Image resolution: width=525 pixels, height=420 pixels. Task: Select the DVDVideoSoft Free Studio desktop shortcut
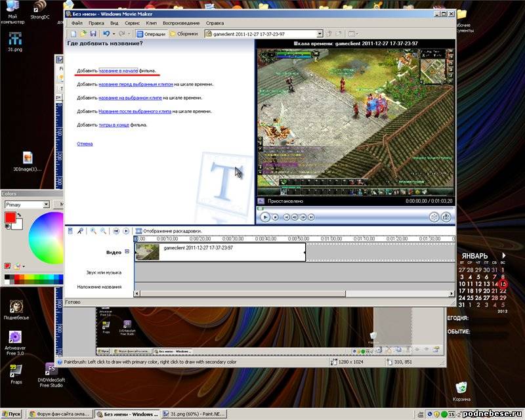(51, 375)
